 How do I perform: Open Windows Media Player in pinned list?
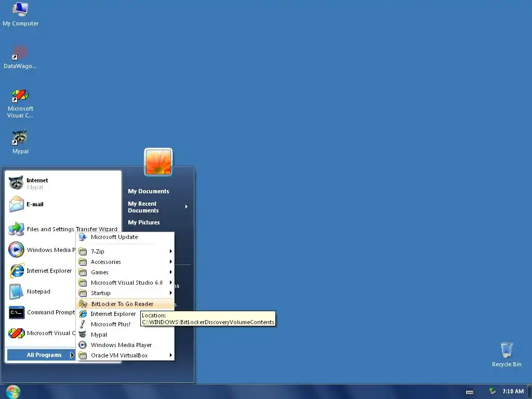click(x=42, y=250)
